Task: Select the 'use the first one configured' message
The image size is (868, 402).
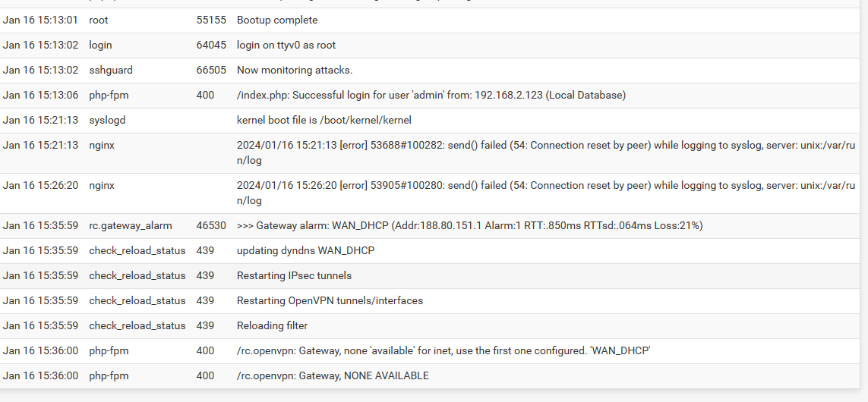Action: (443, 350)
